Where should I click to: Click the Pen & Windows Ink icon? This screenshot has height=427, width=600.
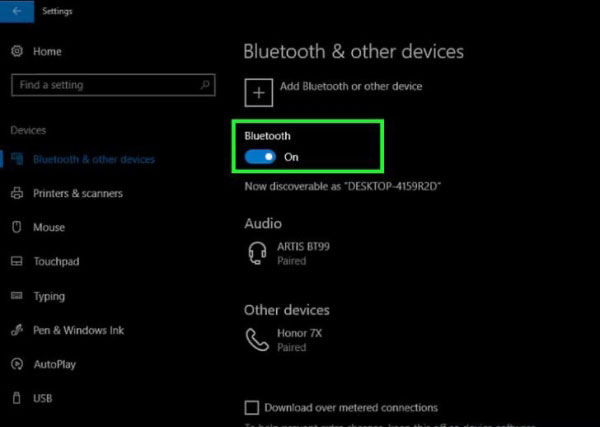click(17, 330)
